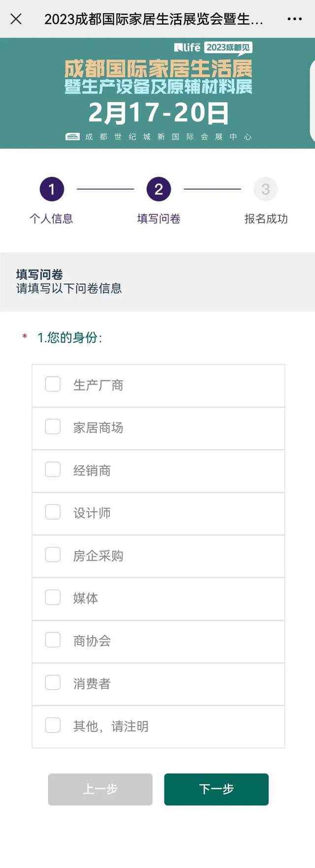This screenshot has width=315, height=868.
Task: Click the Life 2023成都见 logo in banner
Action: [x=213, y=48]
